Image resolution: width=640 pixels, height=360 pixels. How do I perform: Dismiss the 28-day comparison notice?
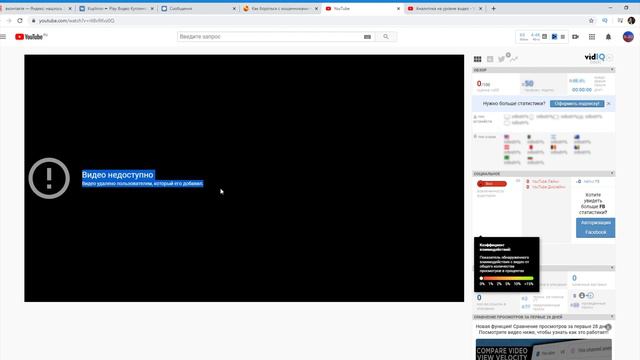(x=608, y=327)
